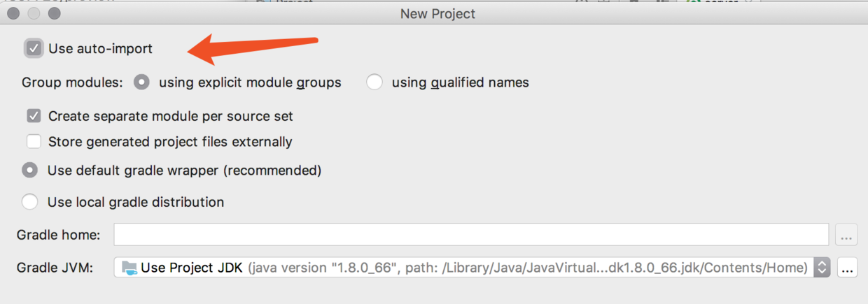Select using qualified names radio button

374,82
